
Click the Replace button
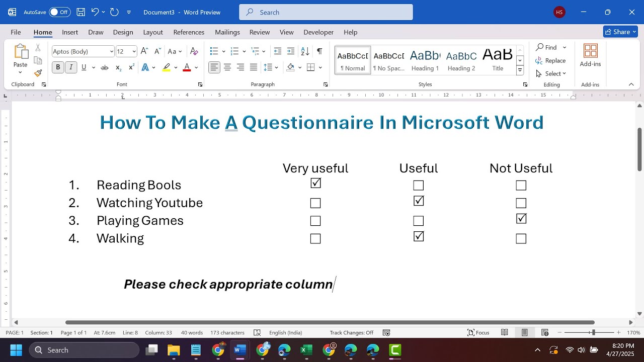tap(551, 60)
